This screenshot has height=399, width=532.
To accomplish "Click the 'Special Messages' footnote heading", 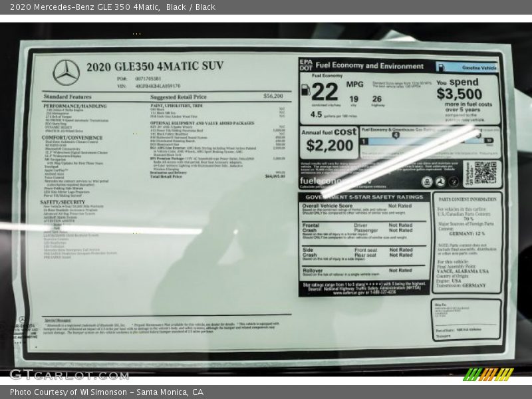I will tap(57, 321).
